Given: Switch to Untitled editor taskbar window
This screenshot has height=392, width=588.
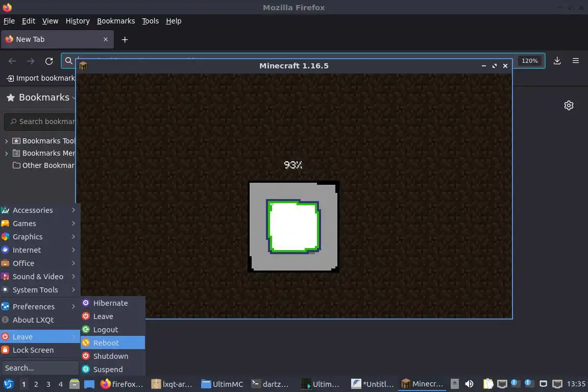Looking at the screenshot, I should (x=373, y=384).
